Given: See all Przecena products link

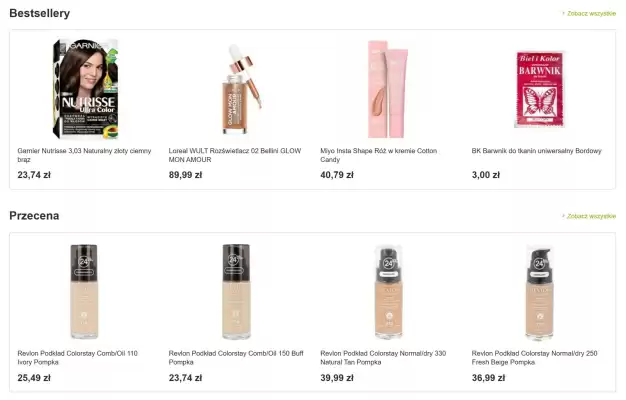Looking at the screenshot, I should coord(590,216).
